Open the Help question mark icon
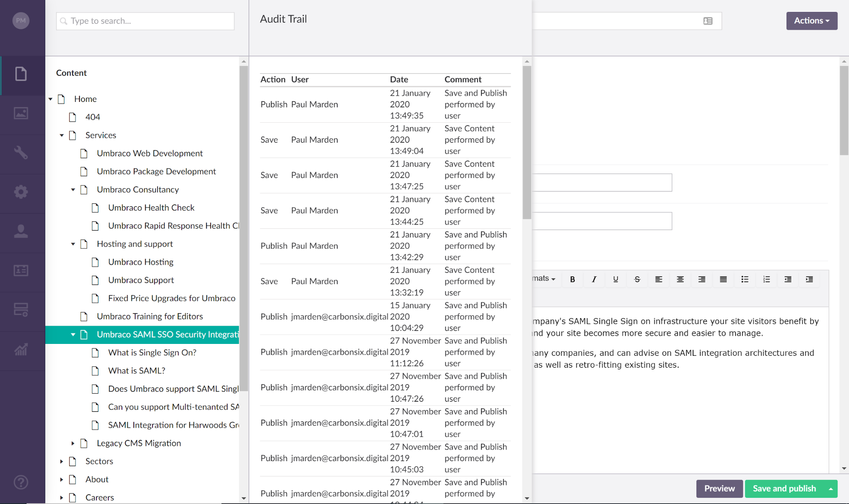This screenshot has width=849, height=504. [21, 482]
